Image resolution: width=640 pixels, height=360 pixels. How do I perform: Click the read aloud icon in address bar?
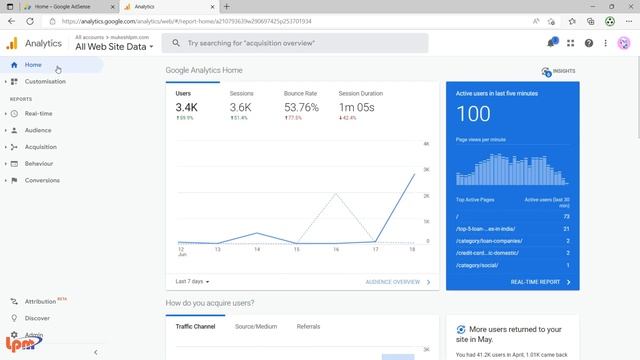pyautogui.click(x=536, y=21)
